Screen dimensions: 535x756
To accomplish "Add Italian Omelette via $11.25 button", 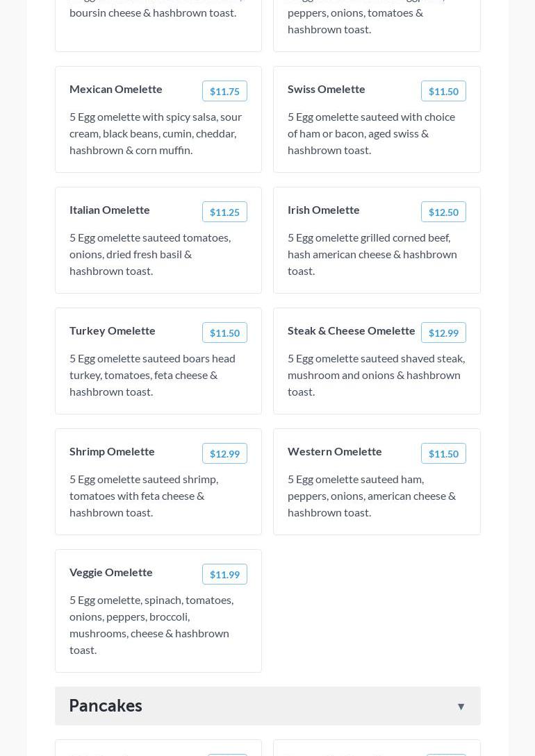I will pyautogui.click(x=224, y=212).
